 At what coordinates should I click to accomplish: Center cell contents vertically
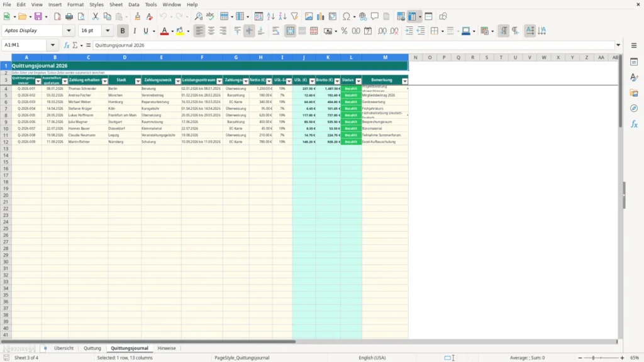click(x=249, y=31)
